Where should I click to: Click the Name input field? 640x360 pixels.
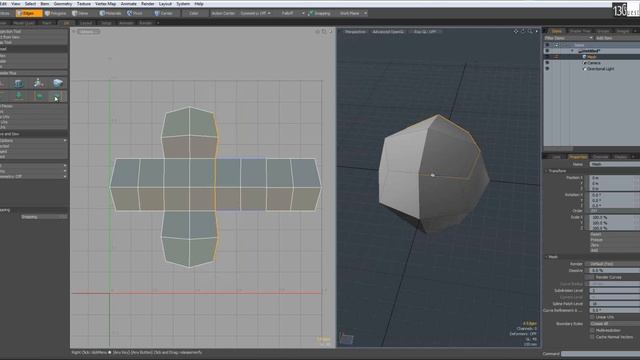tap(615, 164)
